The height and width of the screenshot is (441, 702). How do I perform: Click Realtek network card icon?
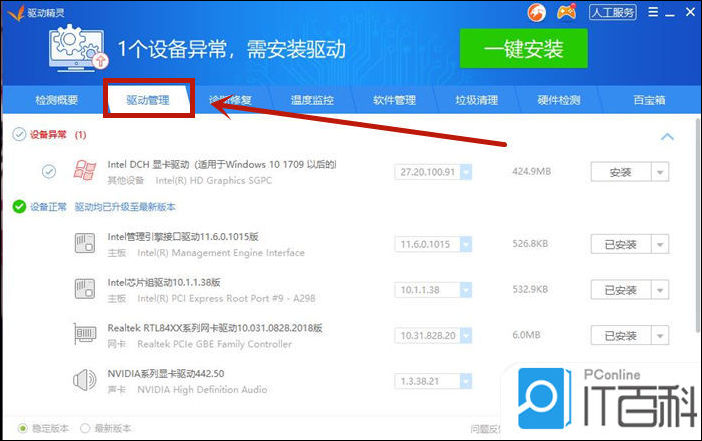pos(85,334)
